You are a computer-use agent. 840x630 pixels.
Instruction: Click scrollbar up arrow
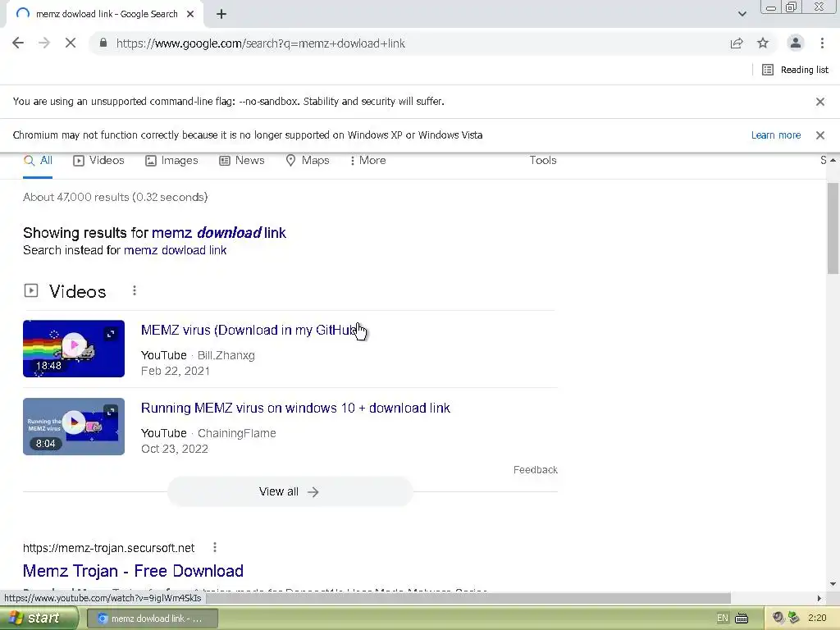(x=833, y=160)
